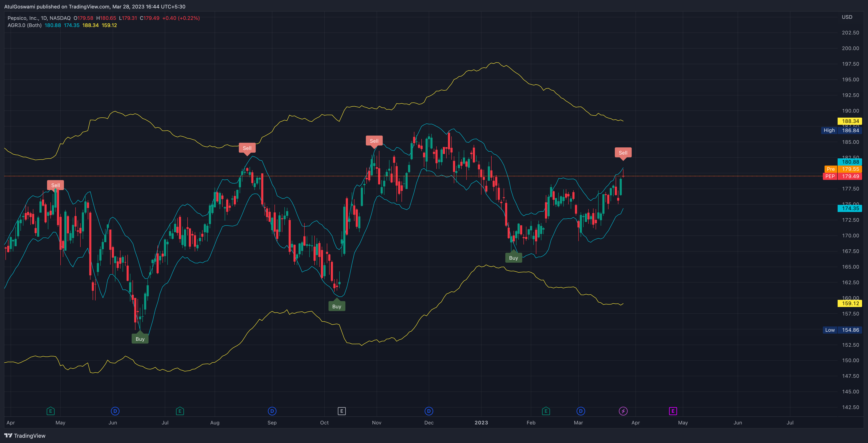
Task: Click the Buy signal label in January
Action: click(x=514, y=258)
